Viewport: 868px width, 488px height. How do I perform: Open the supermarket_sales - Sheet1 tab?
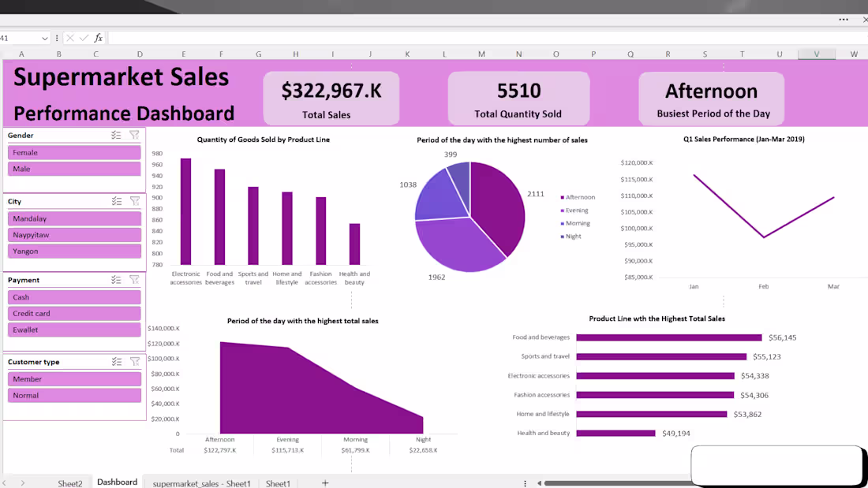pos(200,482)
